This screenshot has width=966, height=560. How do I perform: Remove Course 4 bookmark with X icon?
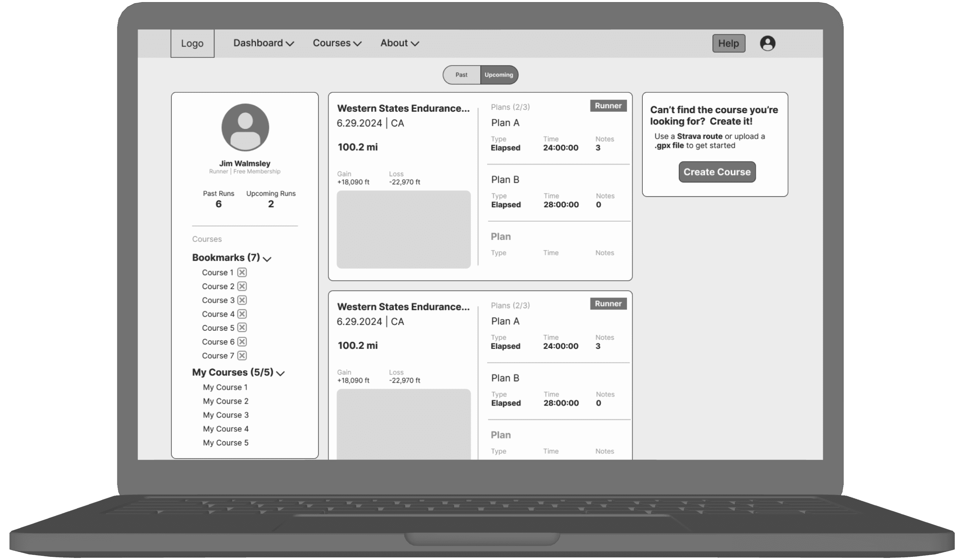pos(242,314)
